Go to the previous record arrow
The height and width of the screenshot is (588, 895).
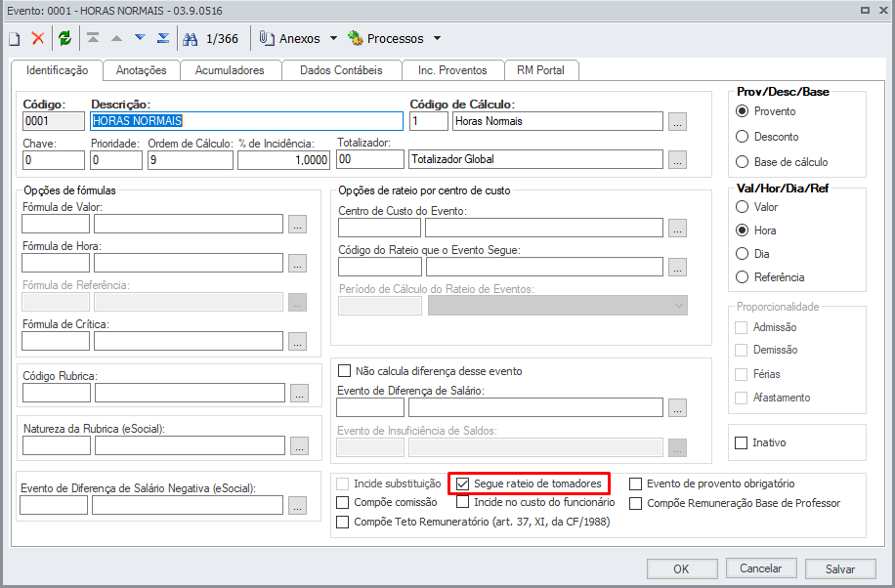pos(116,38)
